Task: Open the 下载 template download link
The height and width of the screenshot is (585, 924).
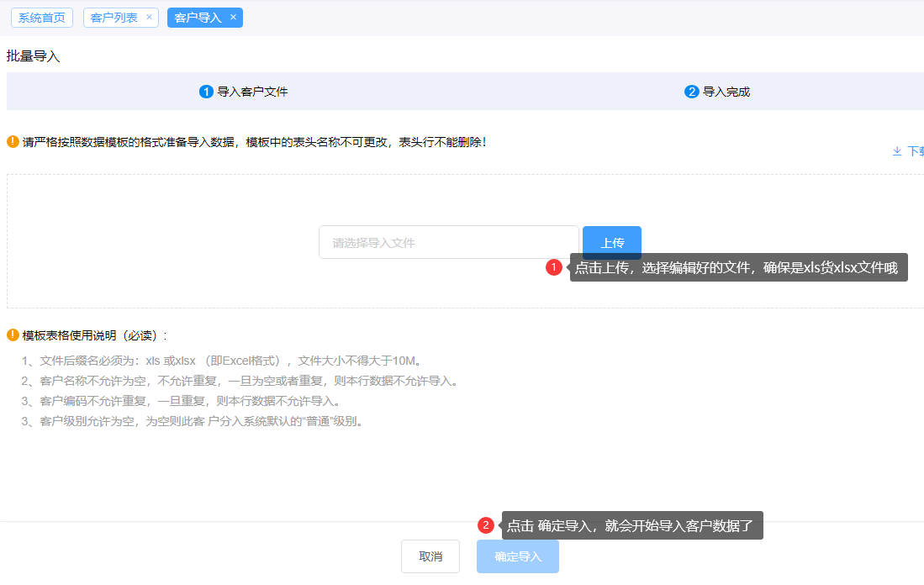Action: point(916,150)
